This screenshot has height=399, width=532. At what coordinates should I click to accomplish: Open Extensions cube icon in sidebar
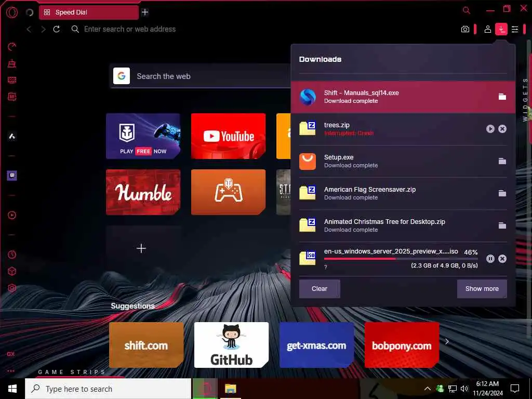12,271
